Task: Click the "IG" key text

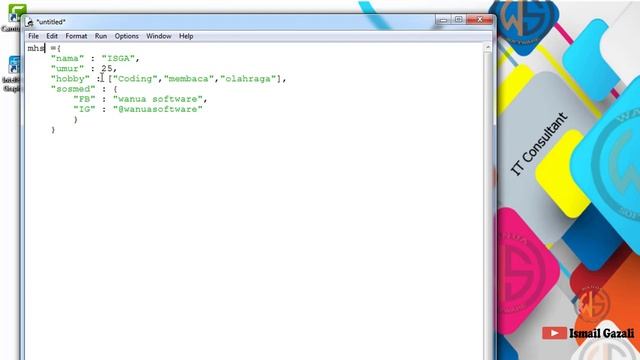Action: 84,109
